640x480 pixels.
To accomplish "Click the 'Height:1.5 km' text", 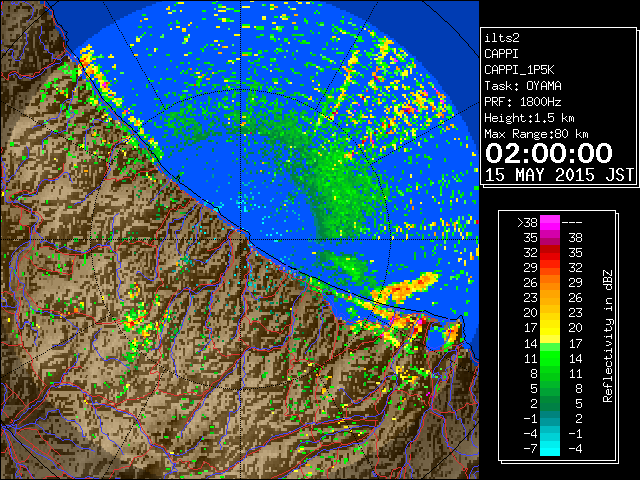I will (x=529, y=118).
